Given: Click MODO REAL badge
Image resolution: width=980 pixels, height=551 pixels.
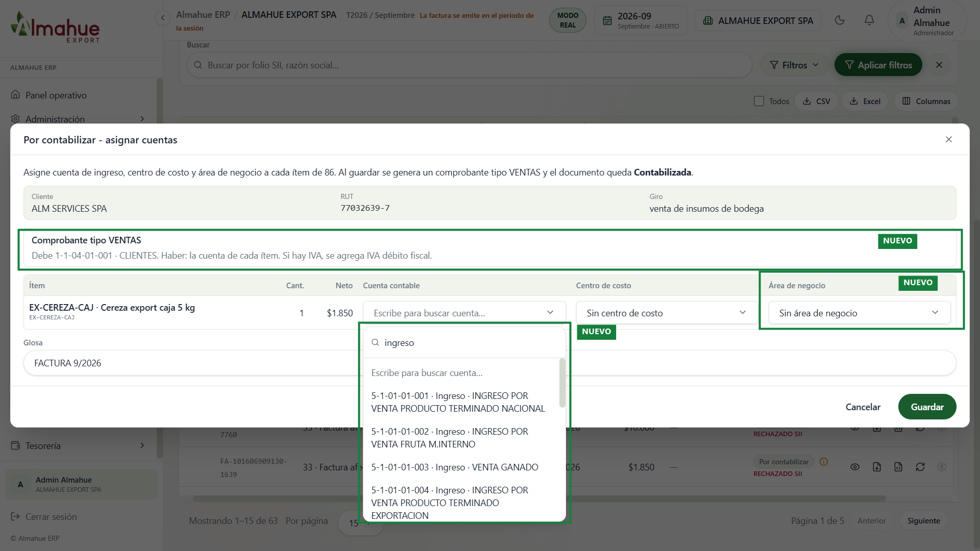Looking at the screenshot, I should pos(568,20).
